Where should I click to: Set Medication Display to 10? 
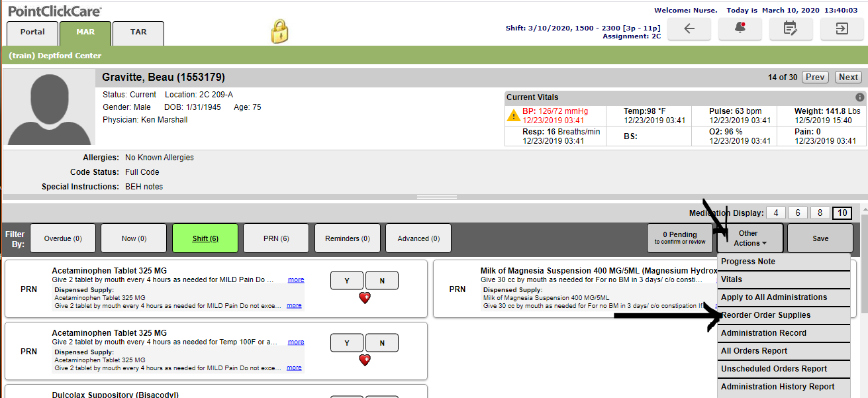[x=842, y=213]
